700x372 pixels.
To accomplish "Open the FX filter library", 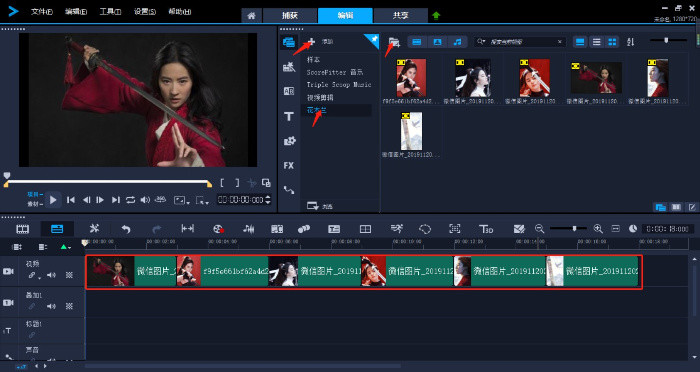I will (289, 166).
